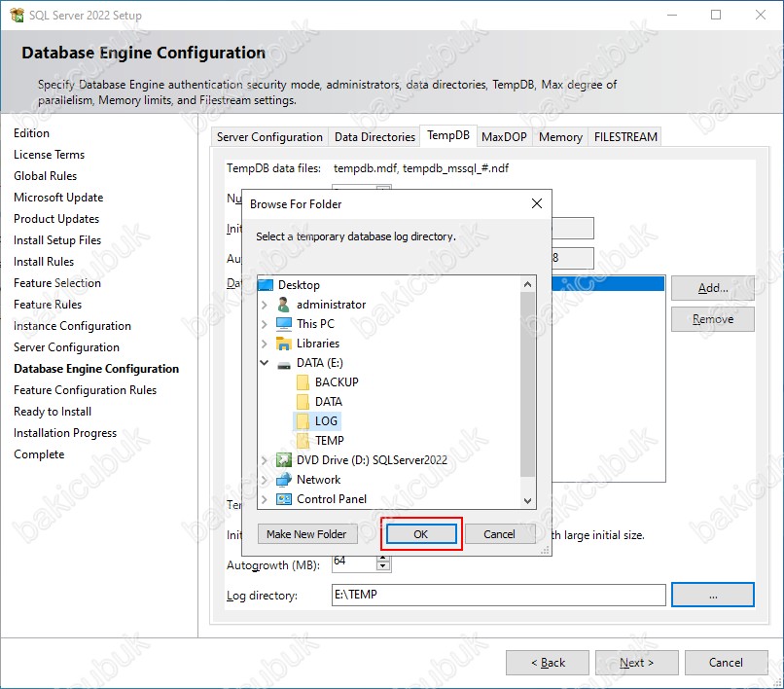Open the Data Directories tab
Screen dimensions: 784x689
[x=374, y=136]
